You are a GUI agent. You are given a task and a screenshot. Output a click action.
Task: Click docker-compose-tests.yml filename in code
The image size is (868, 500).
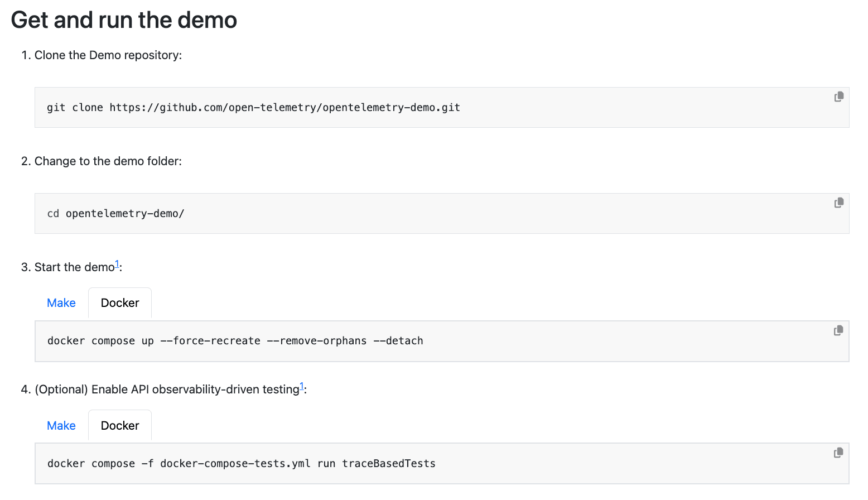click(235, 464)
